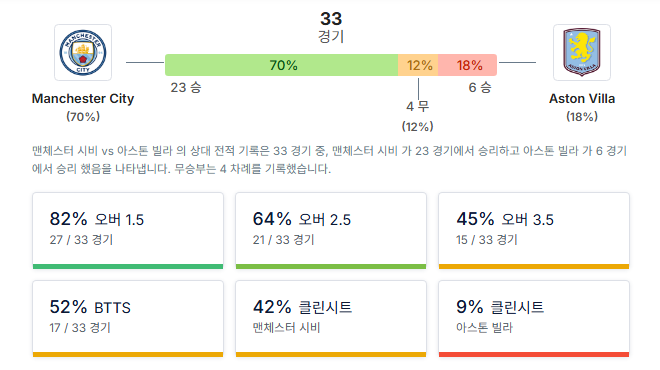Click the 45% 오버 3.5 stat card
660x370 pixels.
[x=534, y=231]
